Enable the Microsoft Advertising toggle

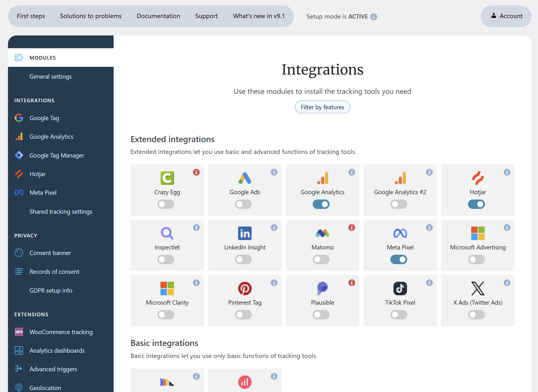[476, 260]
